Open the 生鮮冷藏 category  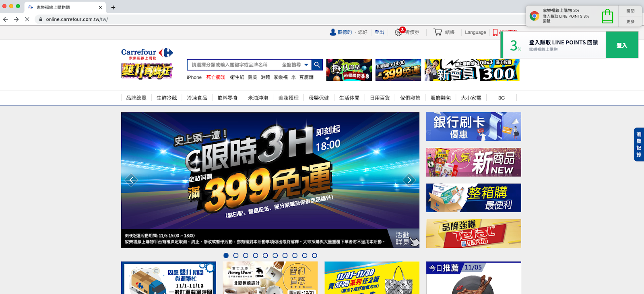[167, 98]
